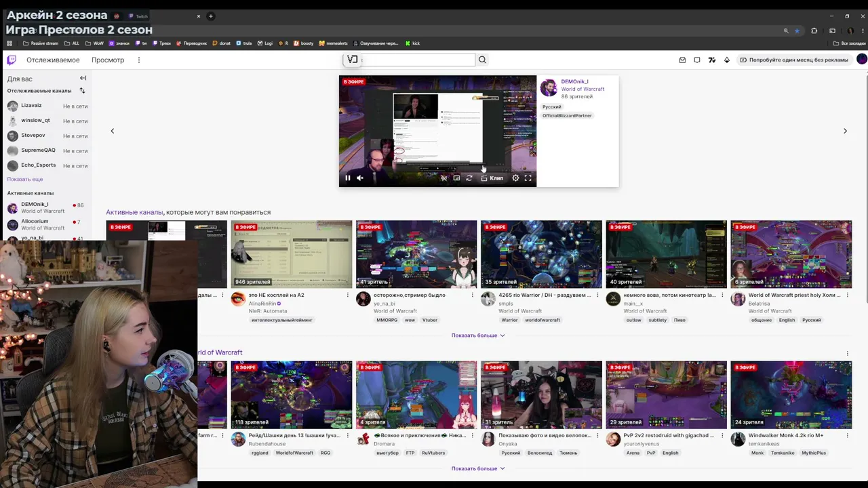Open the Twitch home logo
868x488 pixels.
(x=12, y=60)
